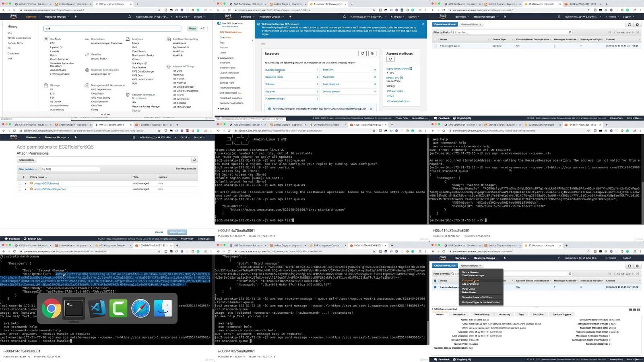Choose Subscribe Queue to SNS Topic
The width and height of the screenshot is (644, 362).
tap(477, 297)
